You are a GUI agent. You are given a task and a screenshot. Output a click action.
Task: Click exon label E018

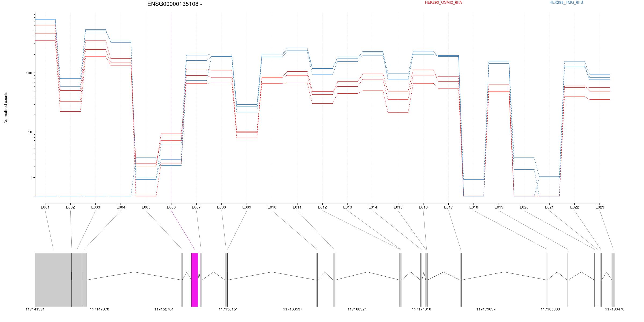[x=474, y=207]
